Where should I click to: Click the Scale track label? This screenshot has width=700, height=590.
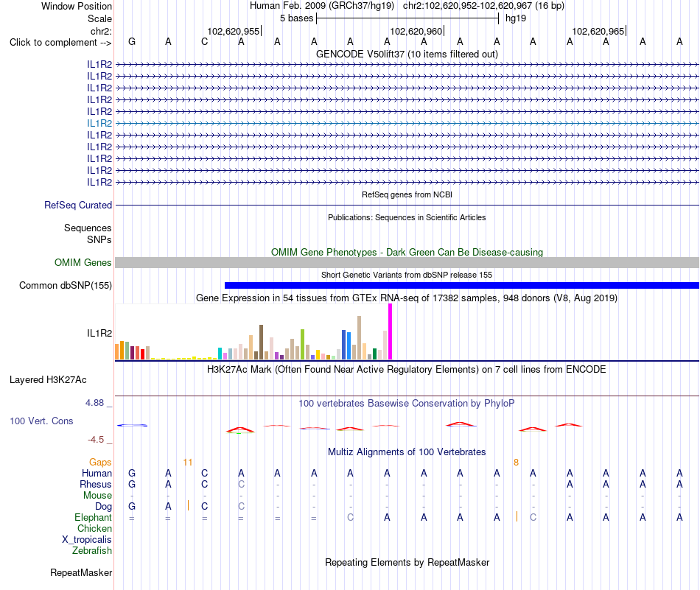pyautogui.click(x=99, y=18)
